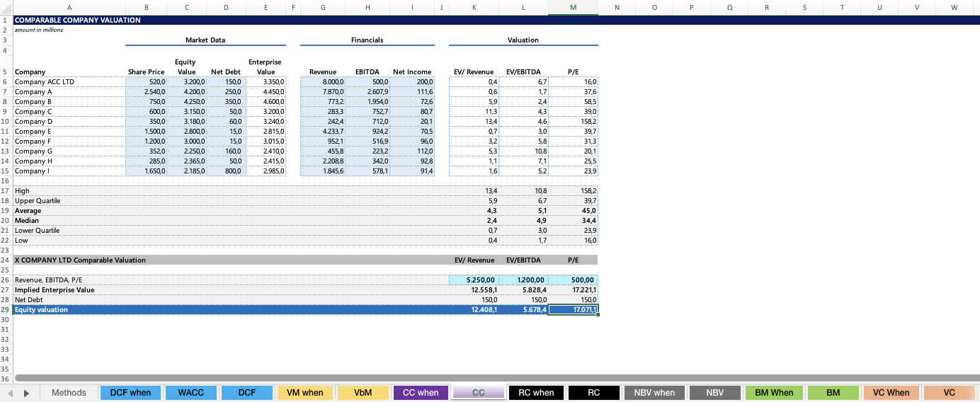Select the Company I name cell

69,171
